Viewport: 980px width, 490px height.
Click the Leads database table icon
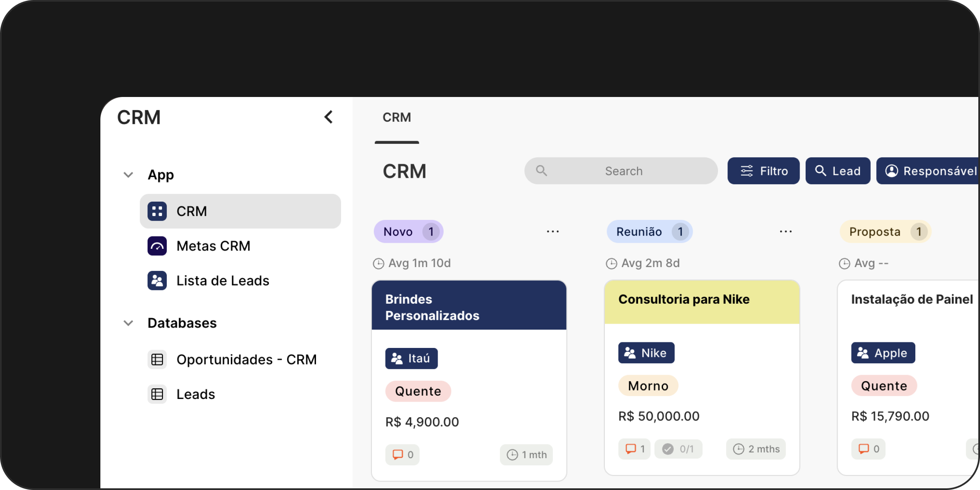157,394
